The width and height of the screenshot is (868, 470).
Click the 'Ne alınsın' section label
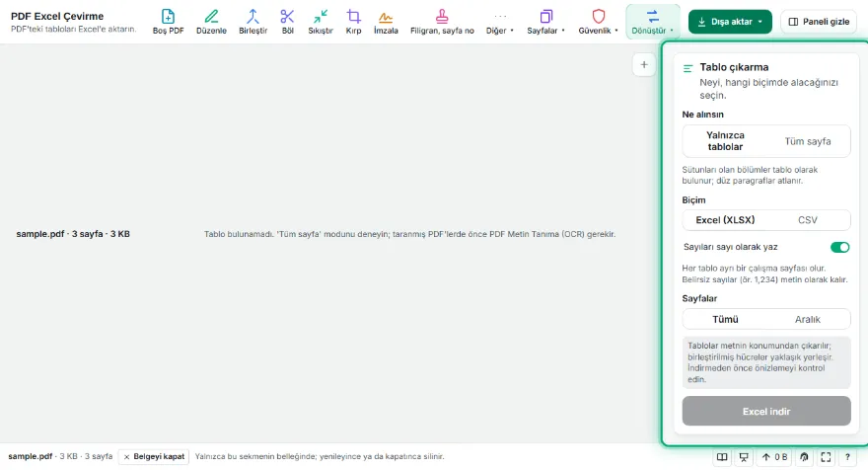[702, 115]
